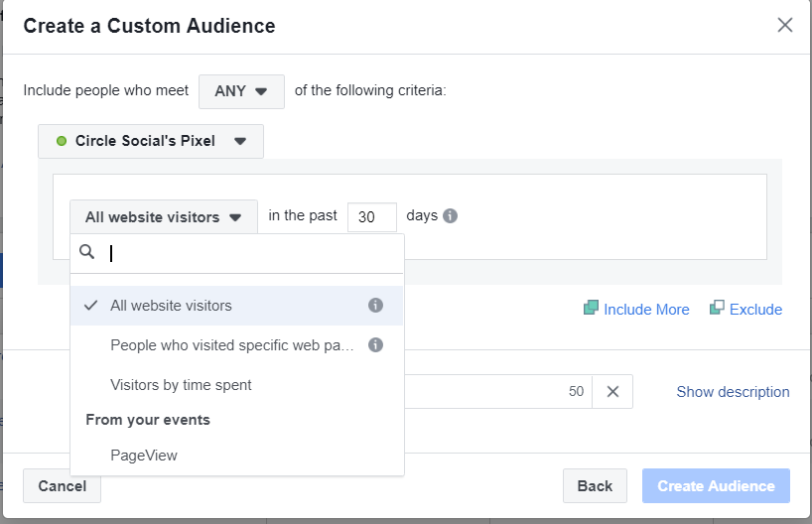The height and width of the screenshot is (524, 812).
Task: Select Visitors by time spent option
Action: point(181,384)
